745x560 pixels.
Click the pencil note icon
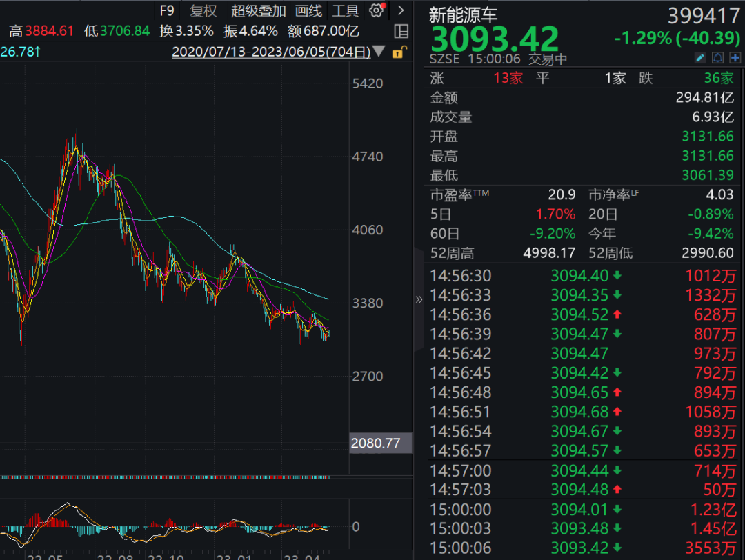click(x=700, y=58)
